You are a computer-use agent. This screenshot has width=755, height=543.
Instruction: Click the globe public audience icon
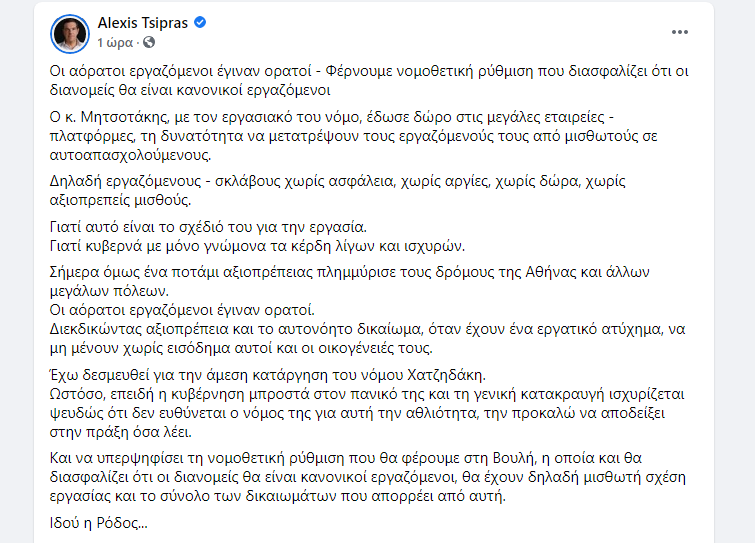149,43
